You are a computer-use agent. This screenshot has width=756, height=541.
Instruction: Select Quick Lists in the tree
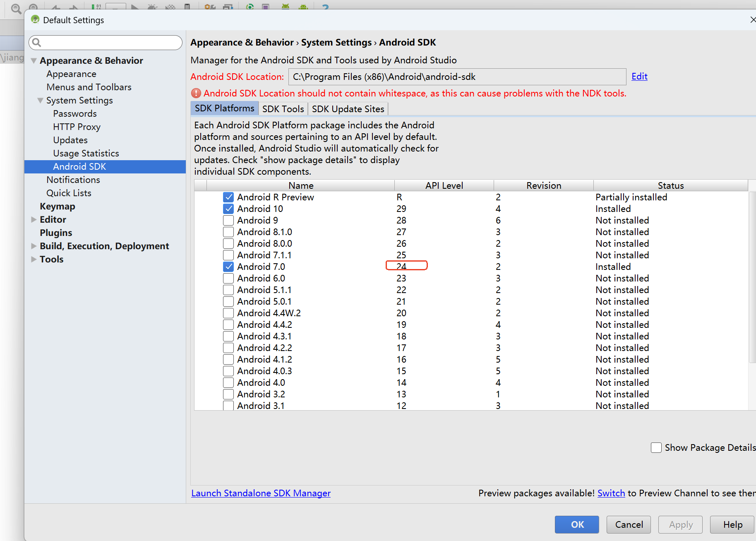click(x=69, y=193)
